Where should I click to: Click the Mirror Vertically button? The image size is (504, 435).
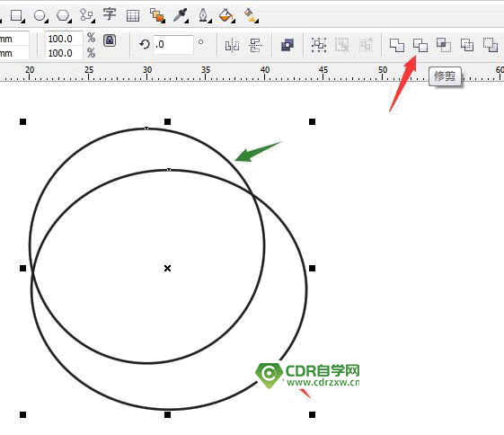coord(255,45)
